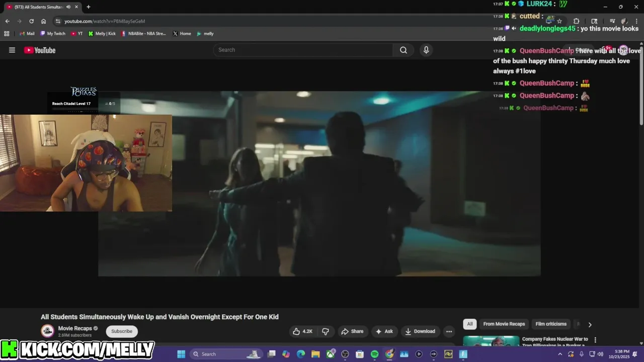Image resolution: width=644 pixels, height=362 pixels.
Task: Open Microsoft Edge from the taskbar
Action: (301, 354)
